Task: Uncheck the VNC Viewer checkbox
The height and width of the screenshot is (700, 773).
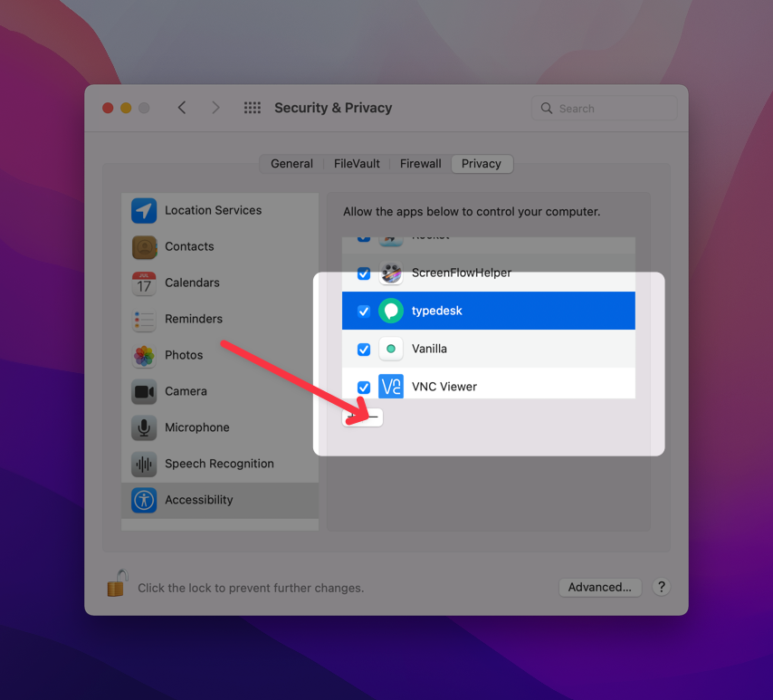Action: (363, 387)
